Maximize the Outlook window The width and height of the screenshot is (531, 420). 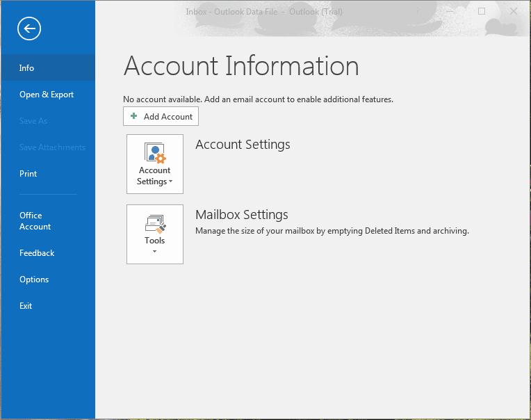click(x=482, y=11)
